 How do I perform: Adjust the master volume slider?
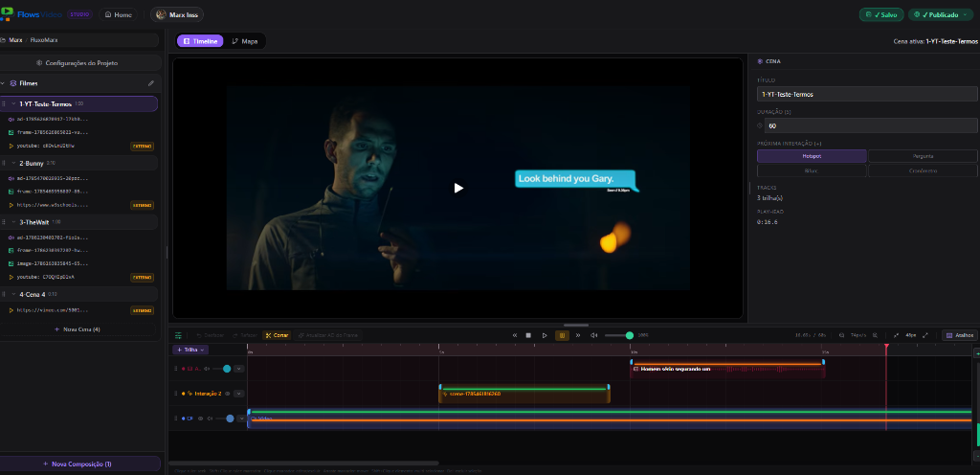pos(619,335)
